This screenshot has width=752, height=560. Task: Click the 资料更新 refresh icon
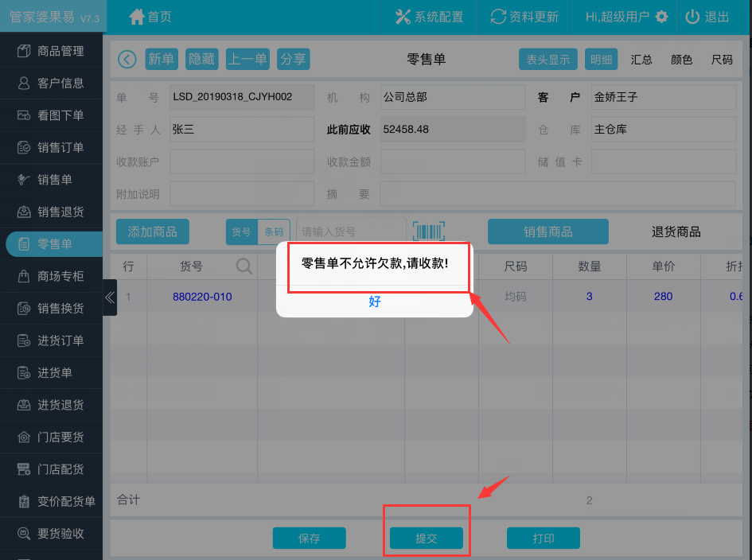pyautogui.click(x=499, y=17)
